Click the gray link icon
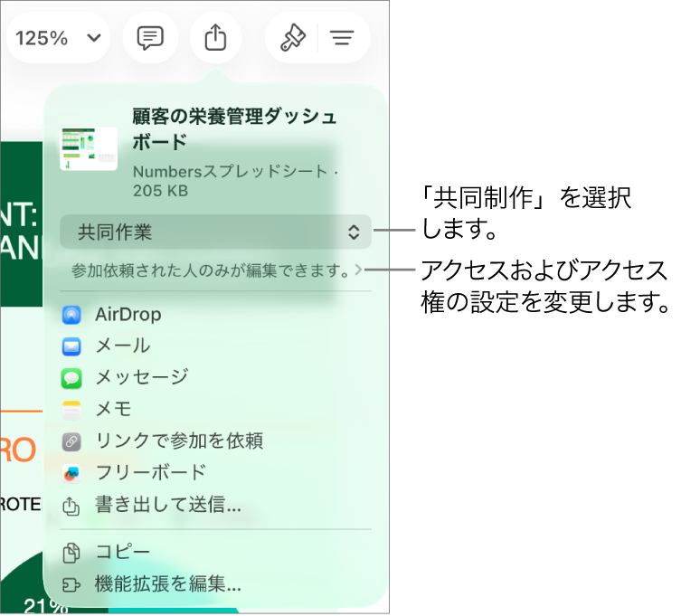The image size is (681, 616). point(71,441)
